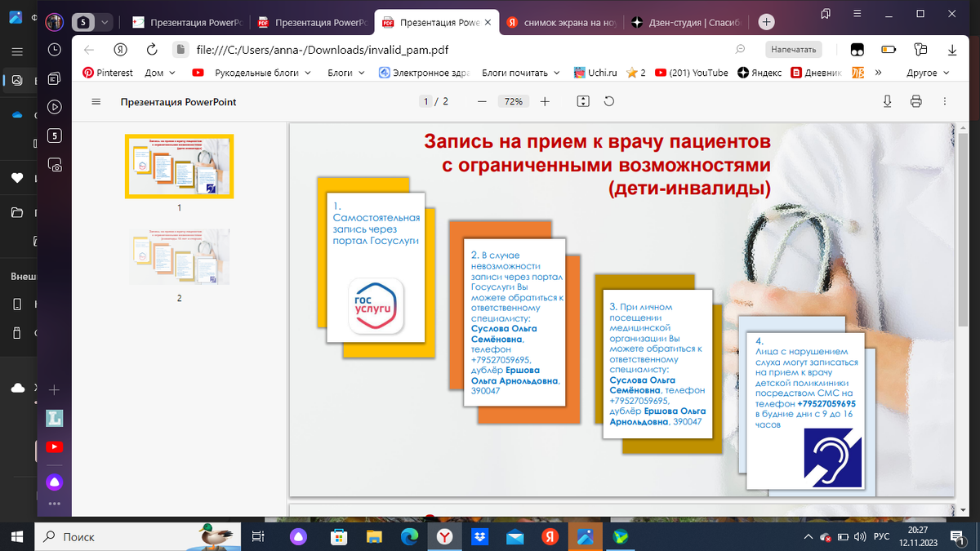Image resolution: width=980 pixels, height=551 pixels.
Task: Expand the Блоги почитать bookmarks folder
Action: 521,73
